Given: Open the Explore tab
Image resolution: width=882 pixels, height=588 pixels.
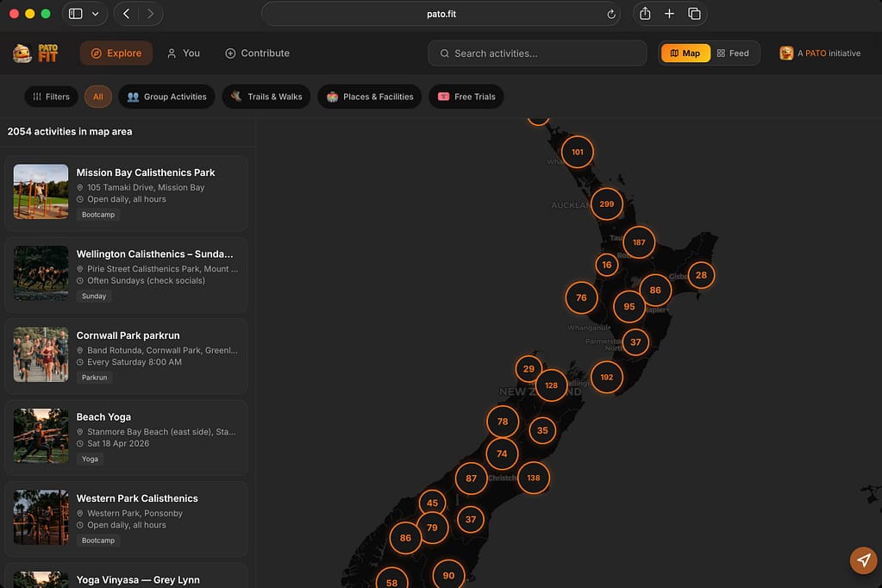Looking at the screenshot, I should [x=116, y=53].
